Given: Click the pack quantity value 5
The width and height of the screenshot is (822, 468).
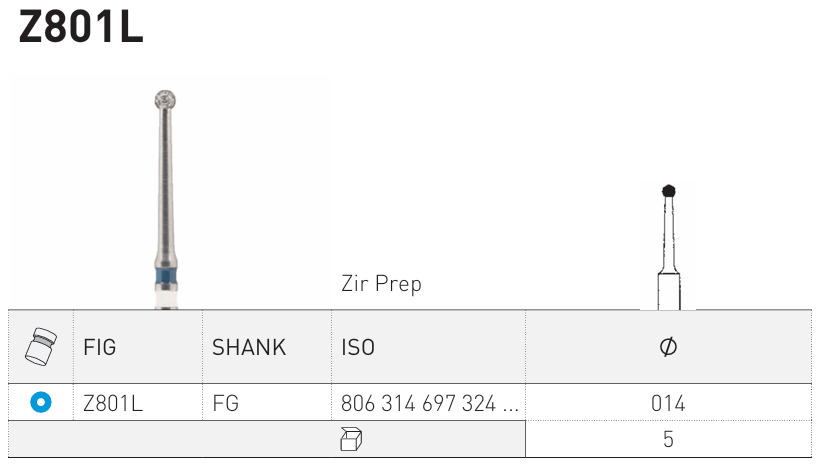Looking at the screenshot, I should (668, 439).
